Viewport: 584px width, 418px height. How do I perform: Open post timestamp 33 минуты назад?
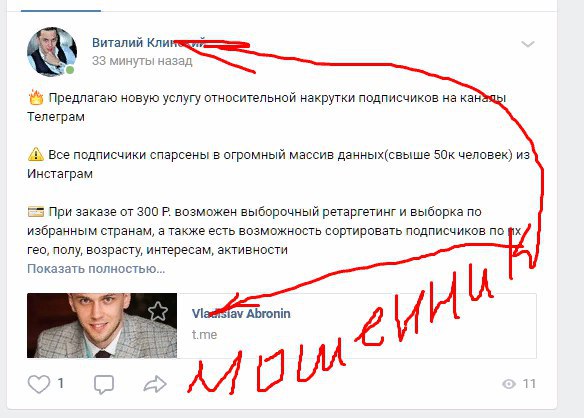142,61
